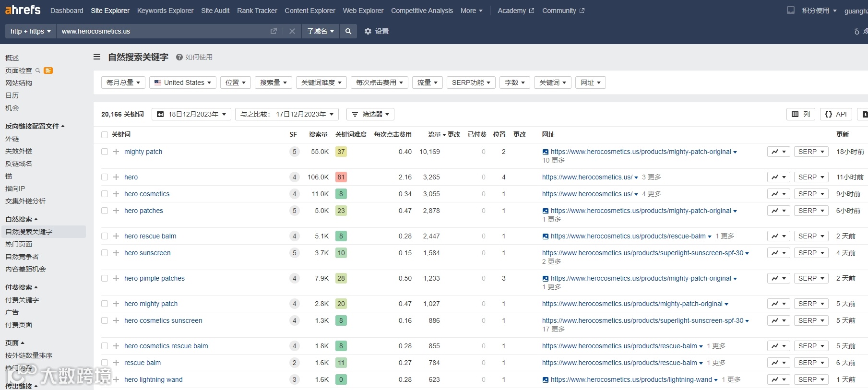
Task: Open settings gear (设置)
Action: coord(376,31)
